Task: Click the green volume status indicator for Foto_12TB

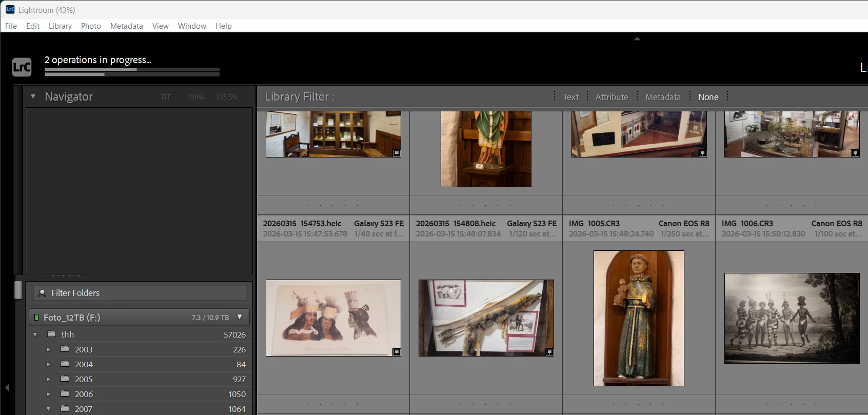Action: coord(36,318)
